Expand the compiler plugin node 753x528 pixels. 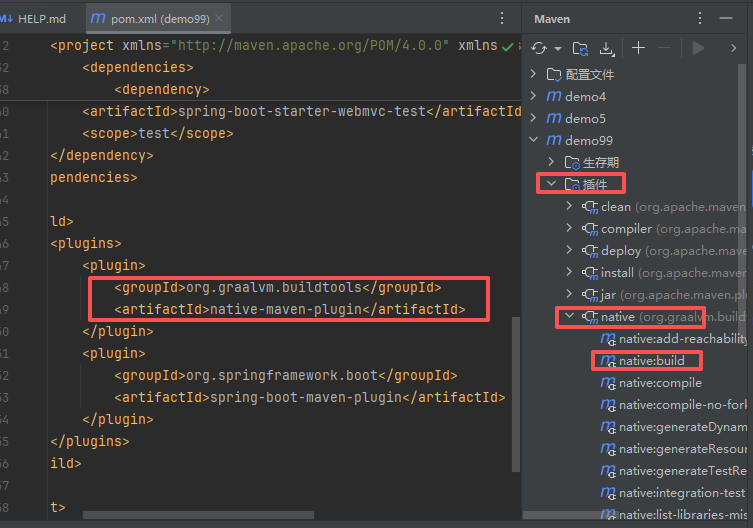(x=569, y=228)
